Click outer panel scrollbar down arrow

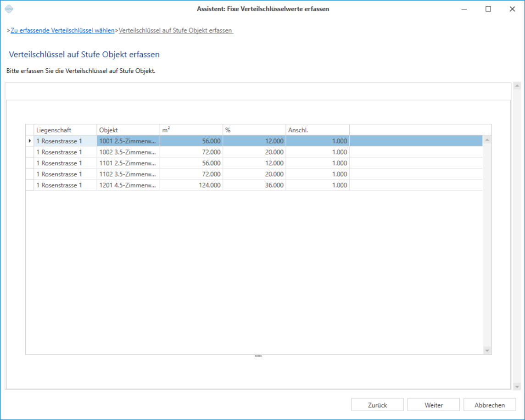tap(517, 387)
